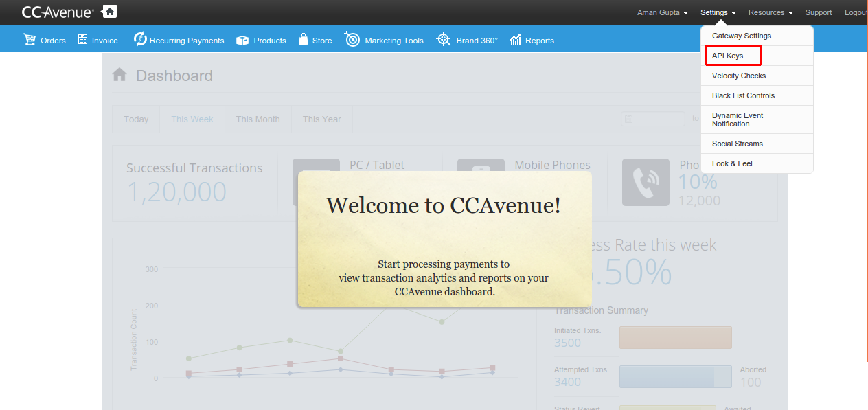Select Black List Controls option

click(743, 95)
